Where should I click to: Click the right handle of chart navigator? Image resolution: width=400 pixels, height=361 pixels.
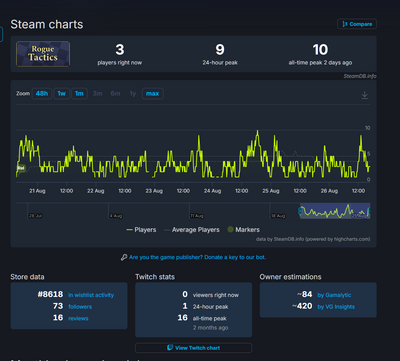[x=369, y=211]
